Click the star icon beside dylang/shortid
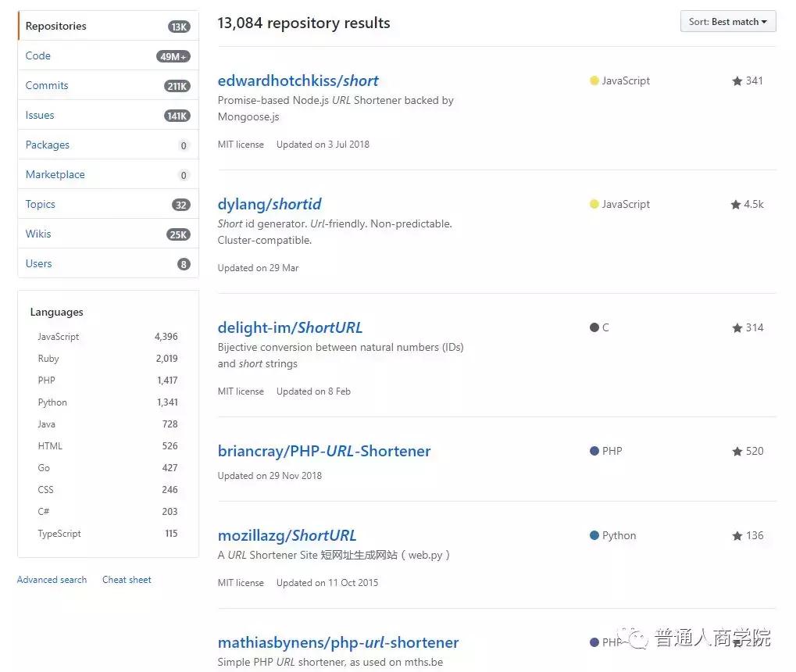The height and width of the screenshot is (672, 796). tap(735, 203)
